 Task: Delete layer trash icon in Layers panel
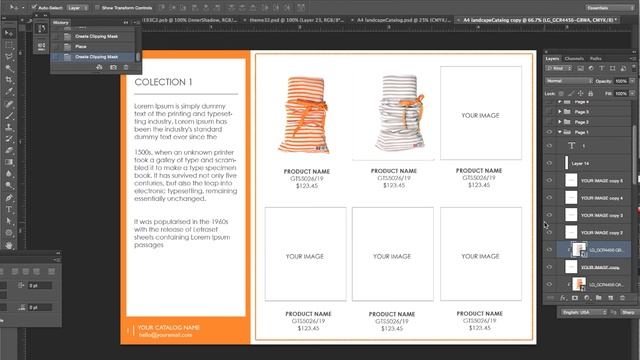622,298
